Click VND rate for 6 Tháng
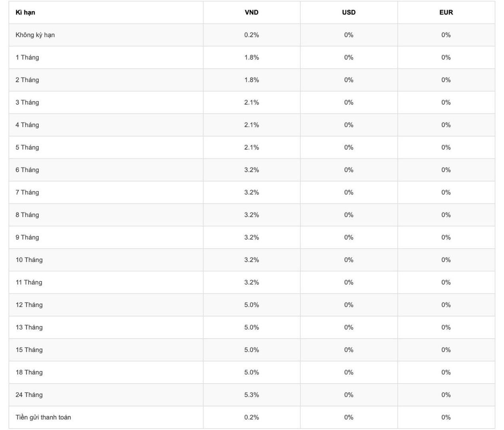Viewport: 504px width, 430px height. click(252, 170)
